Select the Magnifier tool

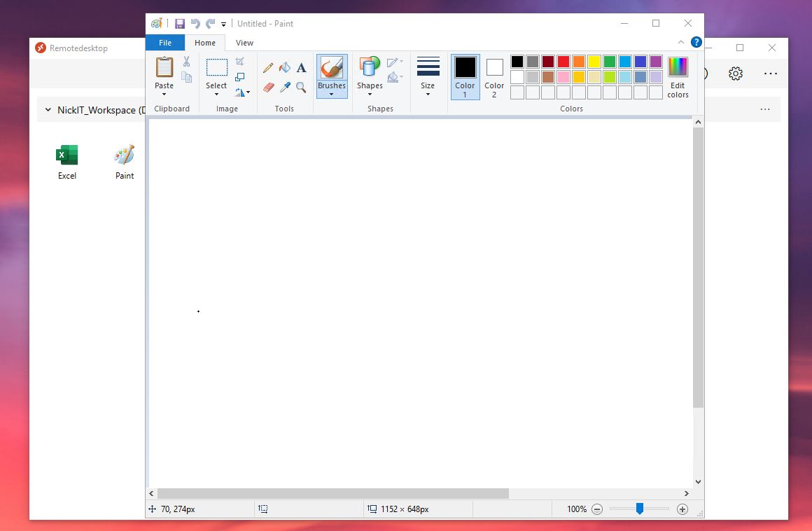pos(302,87)
